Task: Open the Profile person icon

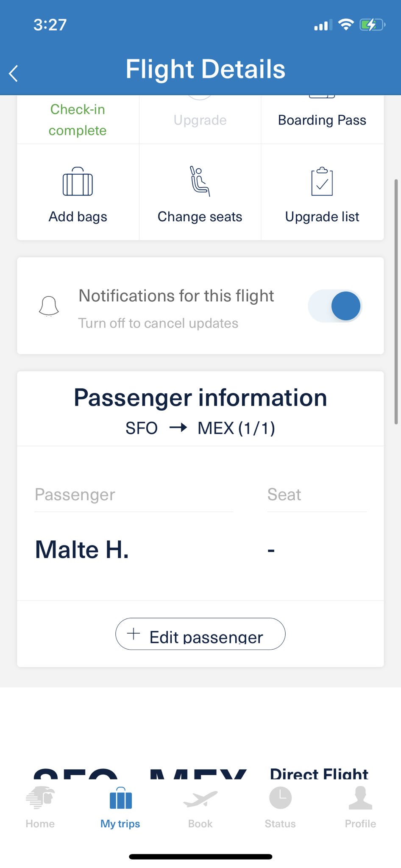Action: 360,798
